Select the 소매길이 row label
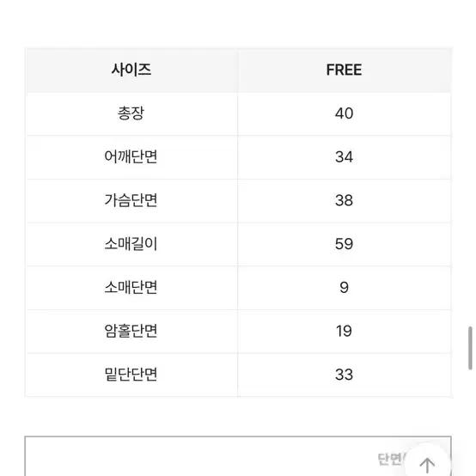Image resolution: width=476 pixels, height=476 pixels. [x=131, y=244]
